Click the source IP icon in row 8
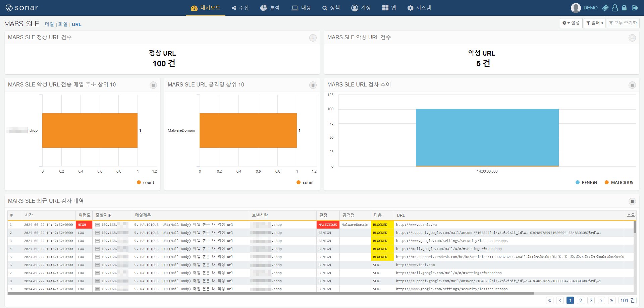The image size is (644, 308). pos(97,281)
